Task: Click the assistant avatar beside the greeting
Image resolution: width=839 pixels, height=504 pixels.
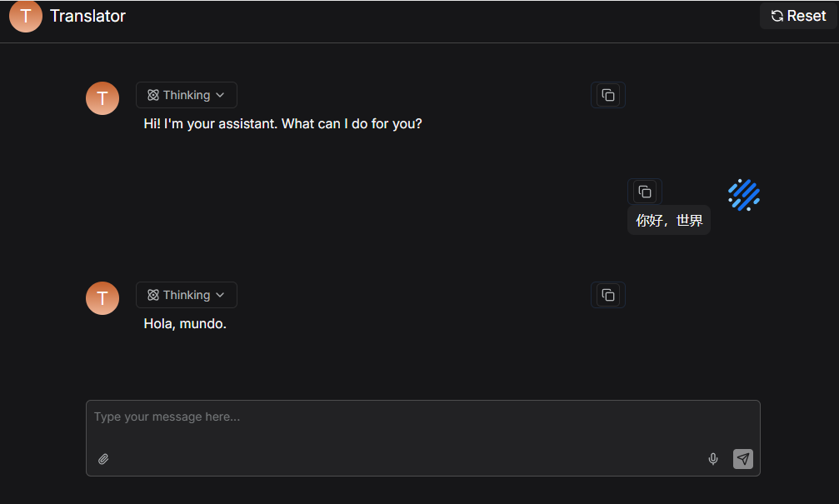Action: coord(102,98)
